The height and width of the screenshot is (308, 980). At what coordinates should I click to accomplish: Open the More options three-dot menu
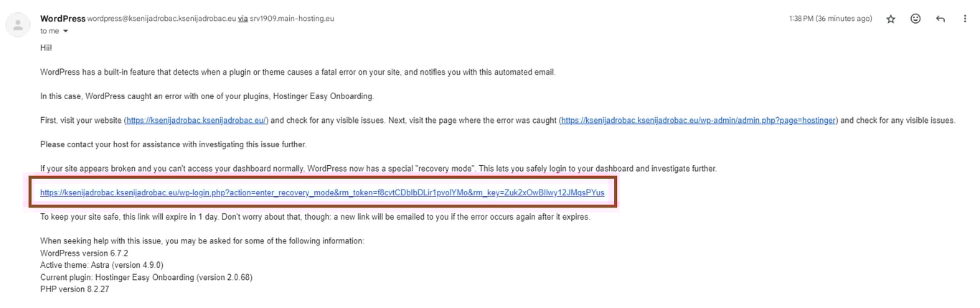[x=965, y=19]
